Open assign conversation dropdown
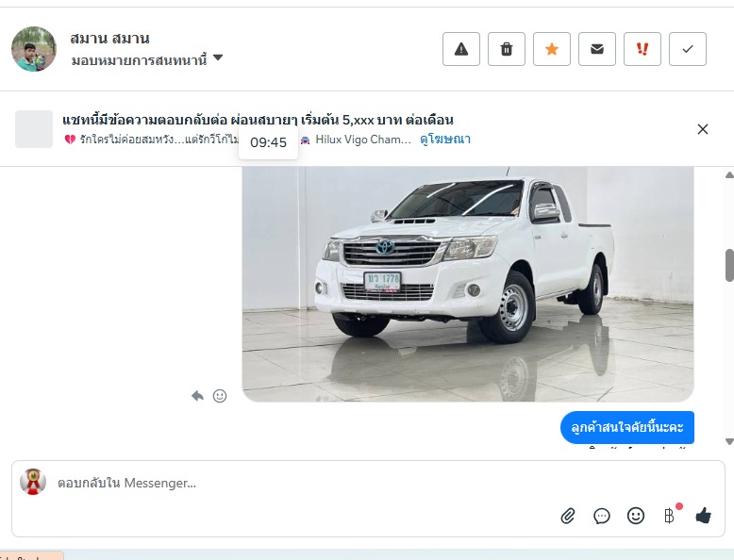This screenshot has width=734, height=560. coord(147,60)
